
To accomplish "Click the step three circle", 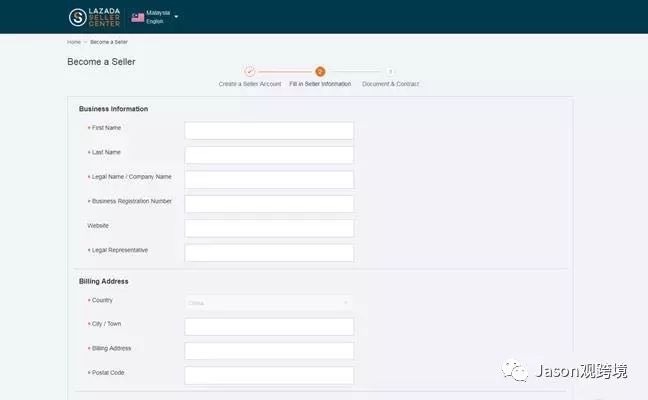I will 390,71.
